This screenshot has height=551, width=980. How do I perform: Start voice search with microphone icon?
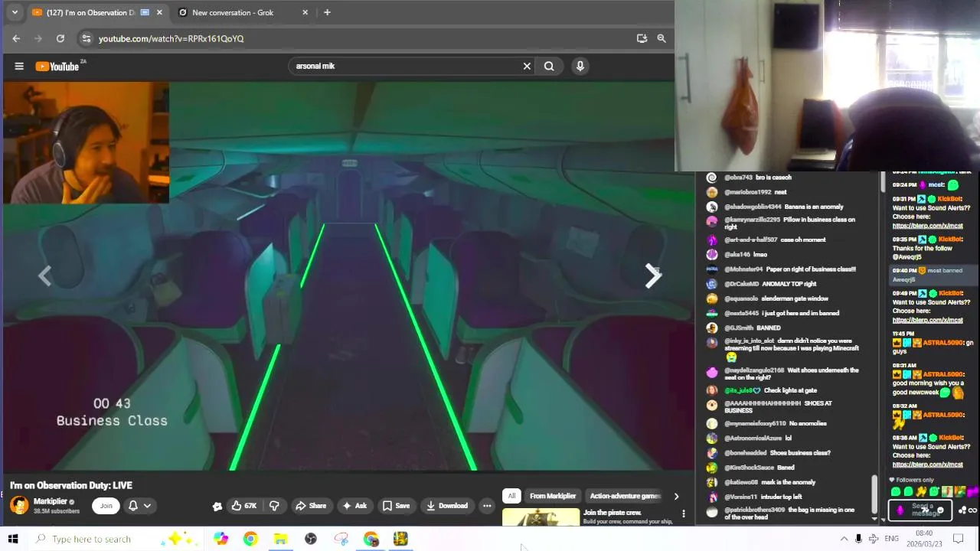[x=580, y=66]
